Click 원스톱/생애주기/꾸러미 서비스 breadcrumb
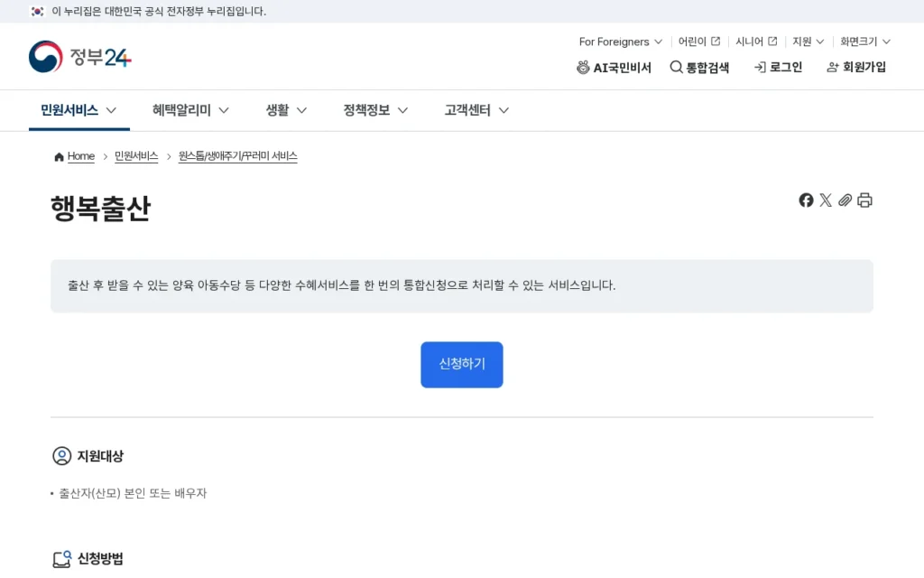The image size is (924, 578). point(237,156)
